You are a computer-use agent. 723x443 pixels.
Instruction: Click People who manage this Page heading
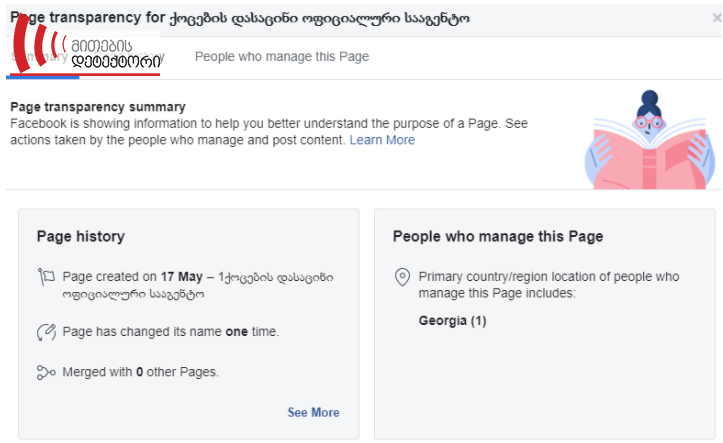coord(498,236)
